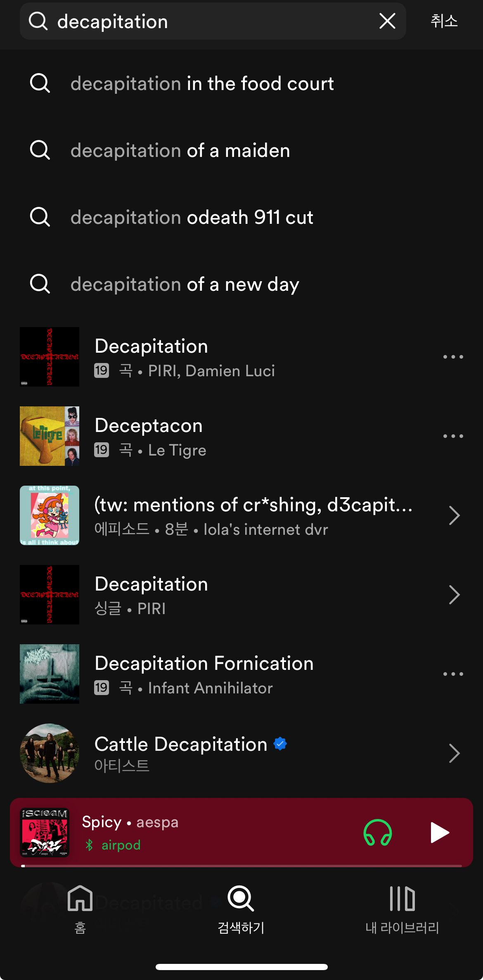Open more options for Decapitation Fornication
Viewport: 483px width, 980px height.
click(x=453, y=674)
